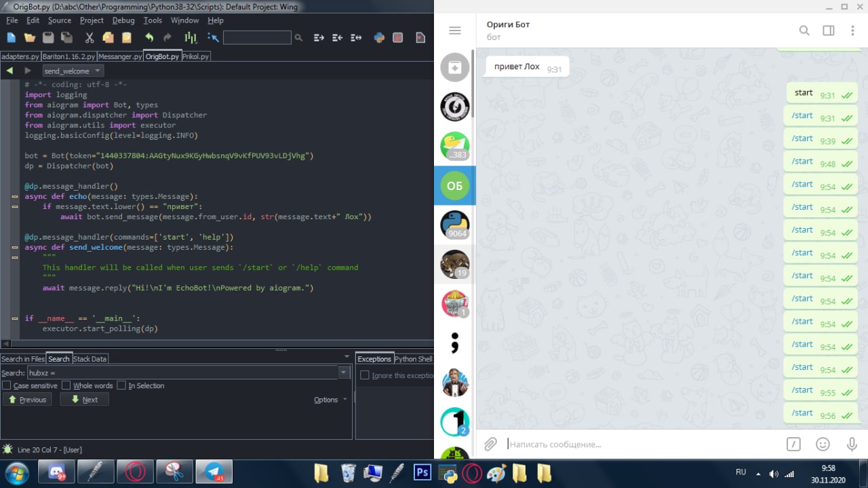The height and width of the screenshot is (488, 868).
Task: Click the привет Лох message bubble
Action: (x=528, y=67)
